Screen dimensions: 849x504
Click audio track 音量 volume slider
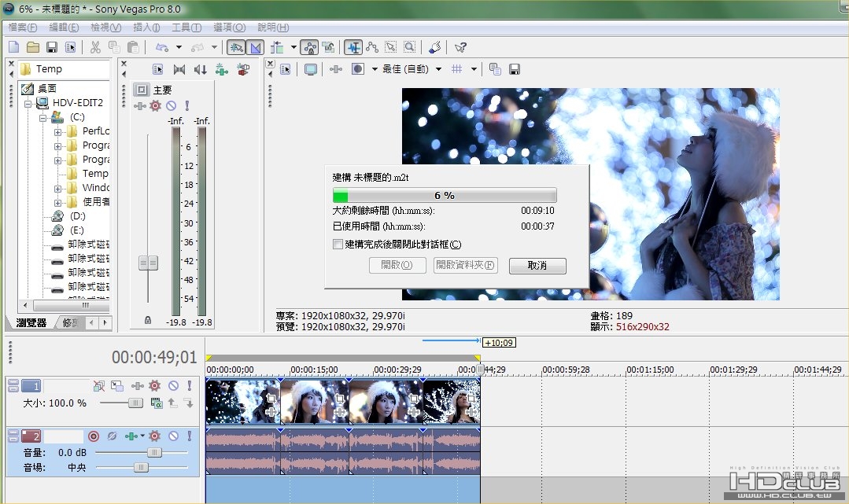pyautogui.click(x=154, y=453)
